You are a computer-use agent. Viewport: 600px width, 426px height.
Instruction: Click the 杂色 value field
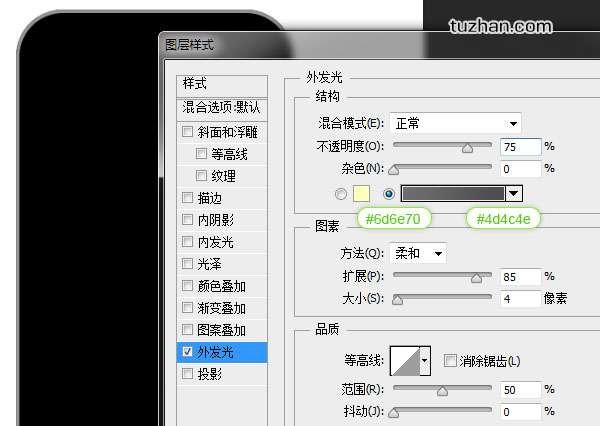coord(521,169)
